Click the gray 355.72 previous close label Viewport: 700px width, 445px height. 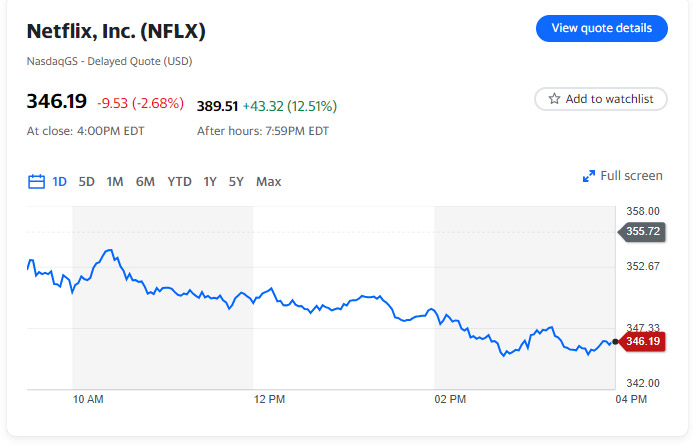click(643, 231)
